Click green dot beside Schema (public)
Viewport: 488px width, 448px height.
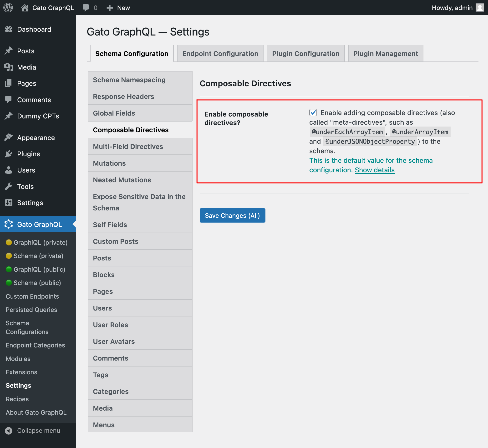coord(9,283)
